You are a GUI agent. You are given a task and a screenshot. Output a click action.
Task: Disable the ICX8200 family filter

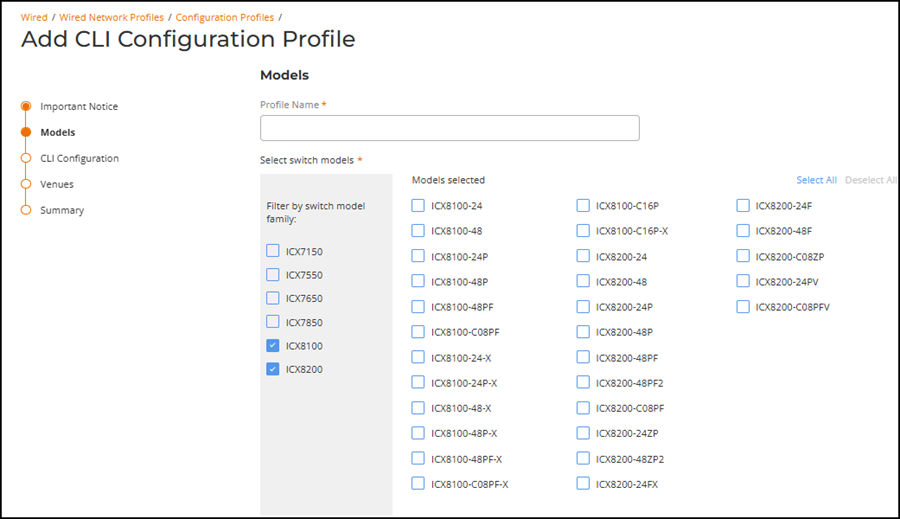pos(273,369)
